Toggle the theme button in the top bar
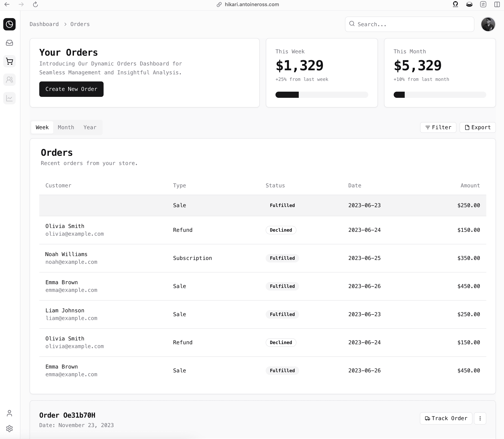 coord(469,4)
